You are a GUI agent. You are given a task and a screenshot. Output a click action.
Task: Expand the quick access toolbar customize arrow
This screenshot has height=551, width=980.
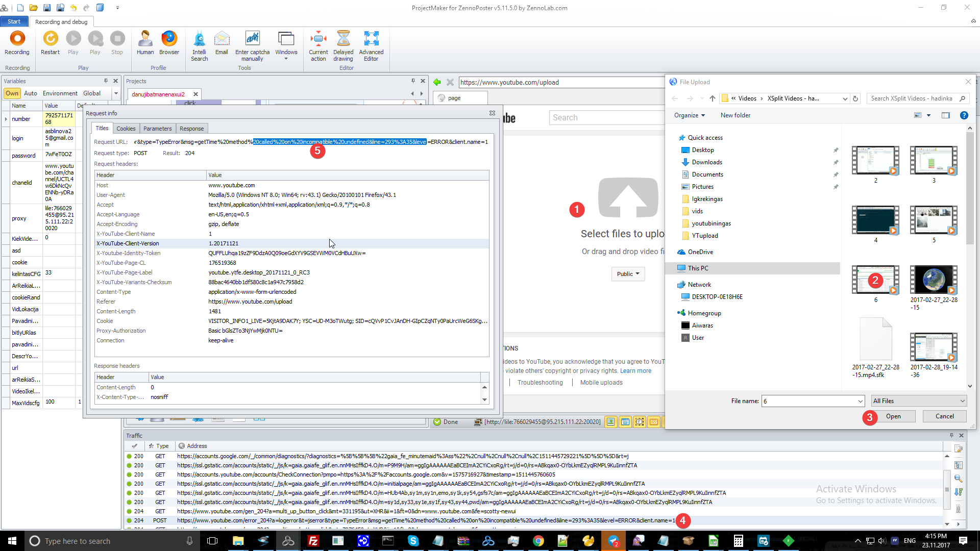pos(117,8)
